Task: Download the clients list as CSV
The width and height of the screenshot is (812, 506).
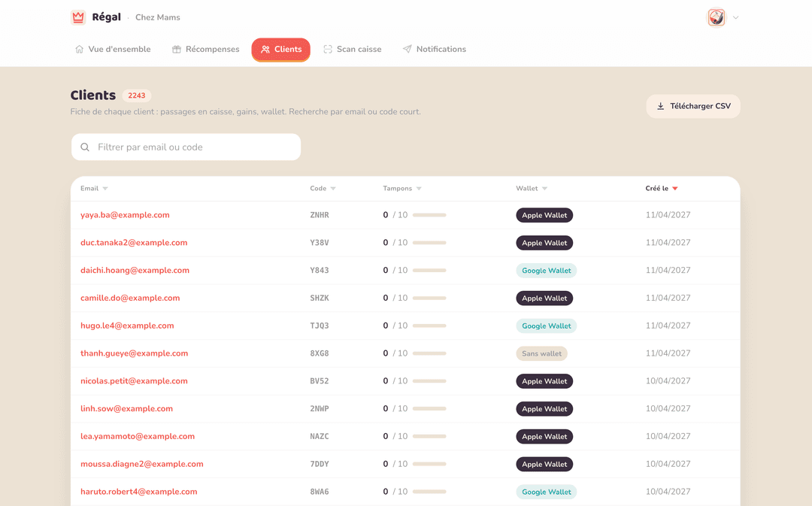Action: pyautogui.click(x=693, y=106)
